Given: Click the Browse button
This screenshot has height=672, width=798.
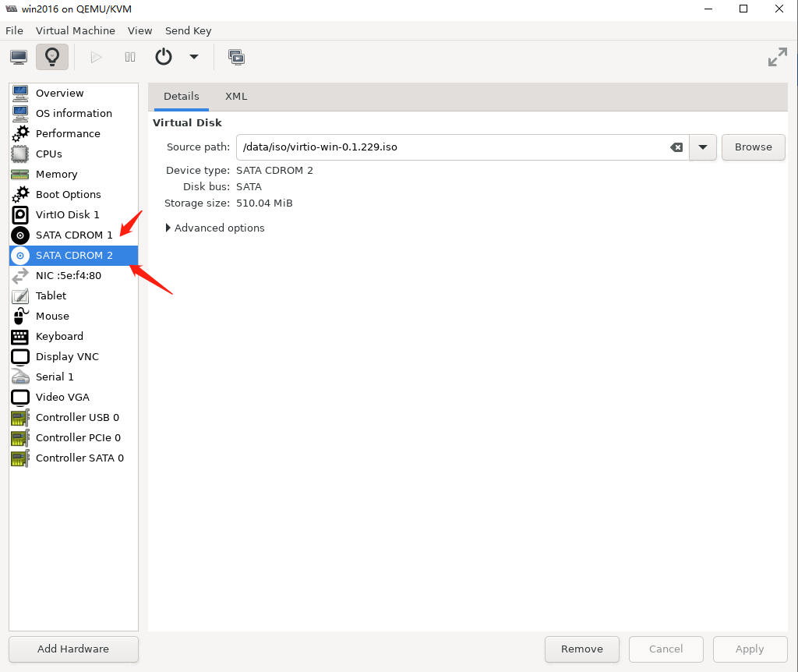Looking at the screenshot, I should (753, 147).
